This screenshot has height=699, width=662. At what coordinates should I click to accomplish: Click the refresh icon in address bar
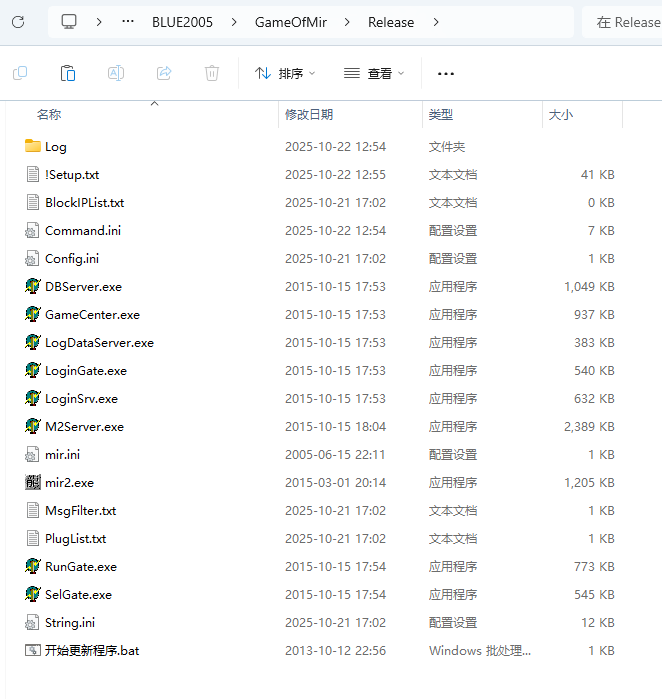(x=18, y=22)
